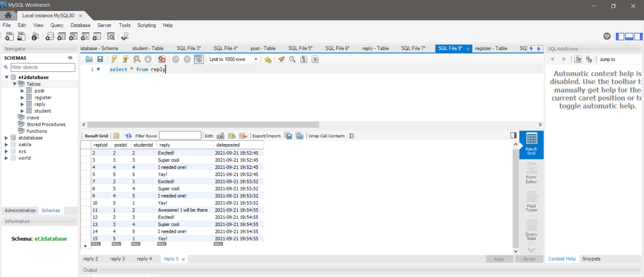The height and width of the screenshot is (277, 644).
Task: Toggle wrap cell content icon
Action: point(352,136)
